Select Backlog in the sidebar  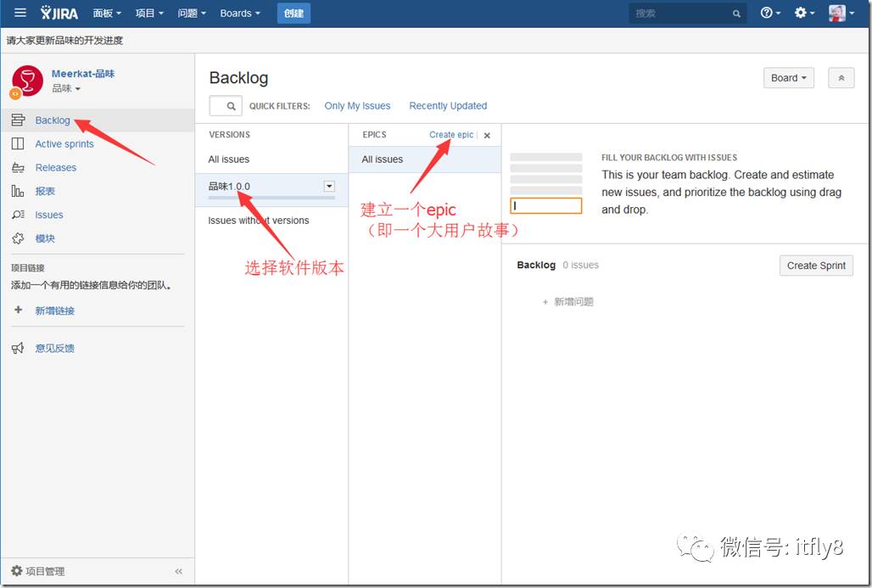click(53, 120)
